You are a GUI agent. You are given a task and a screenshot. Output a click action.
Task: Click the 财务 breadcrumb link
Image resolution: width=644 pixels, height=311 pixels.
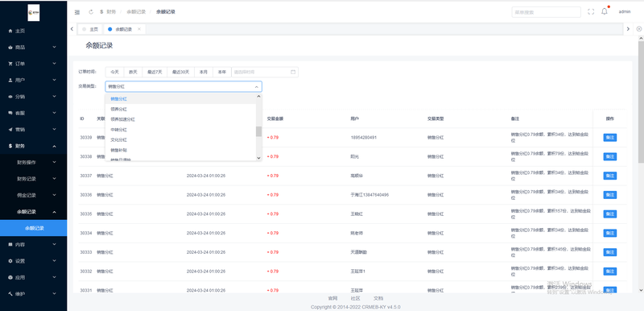pyautogui.click(x=111, y=12)
